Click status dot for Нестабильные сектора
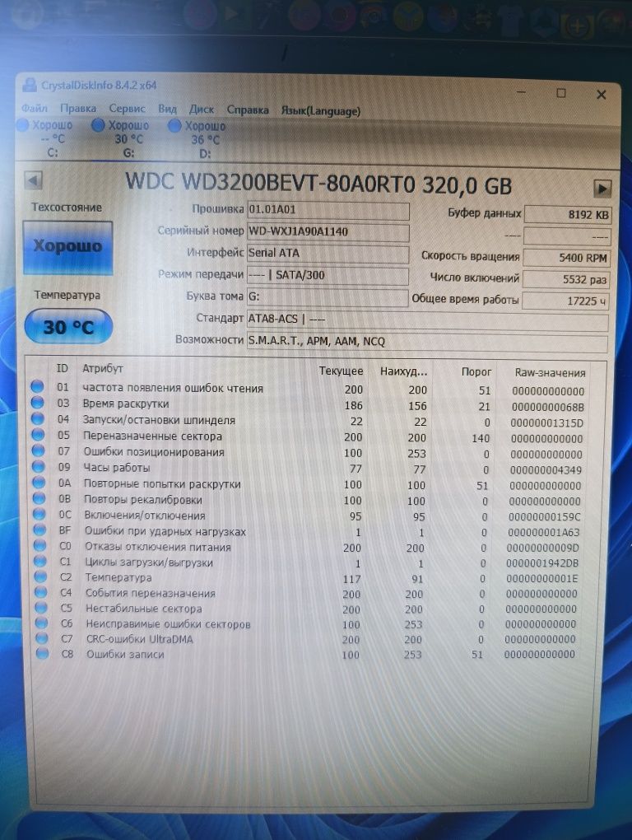Screen dimensions: 632x840 click(41, 608)
